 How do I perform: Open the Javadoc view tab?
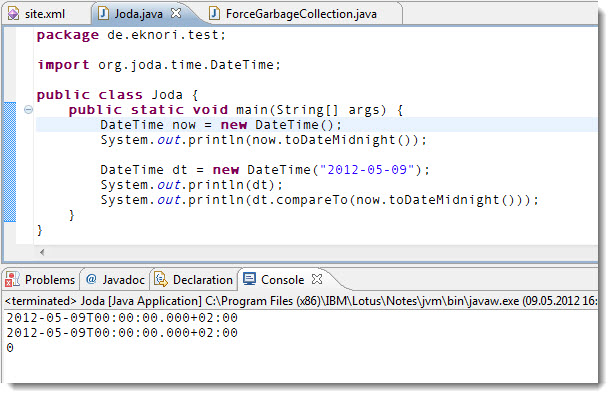click(x=116, y=280)
